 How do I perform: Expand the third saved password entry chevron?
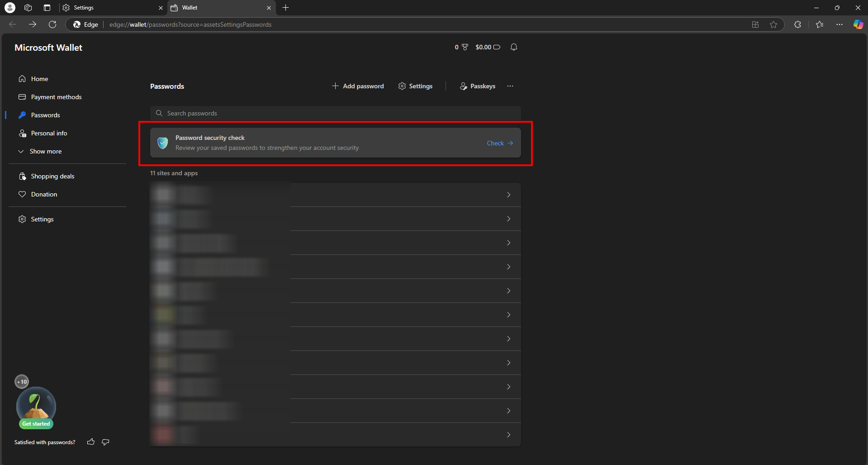[509, 243]
